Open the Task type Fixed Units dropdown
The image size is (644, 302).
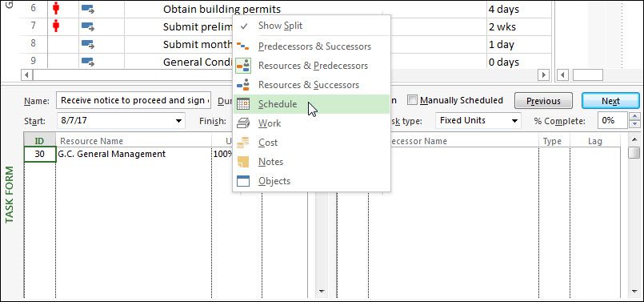tap(514, 121)
